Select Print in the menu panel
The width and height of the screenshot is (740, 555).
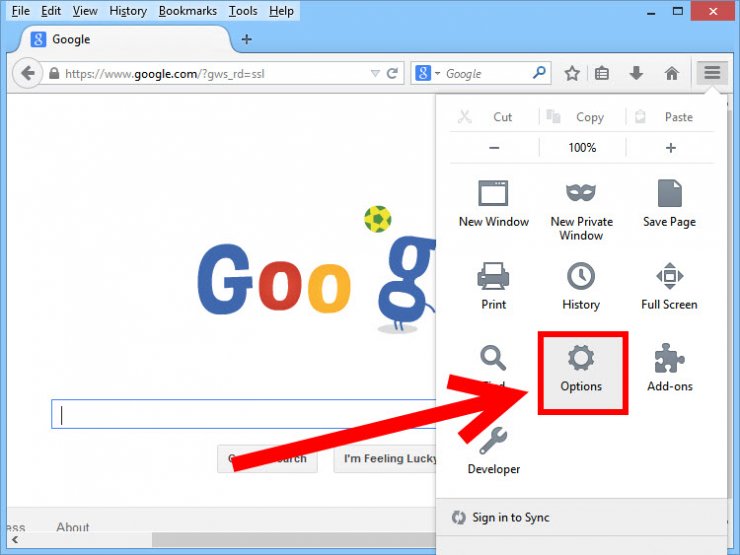pyautogui.click(x=494, y=286)
